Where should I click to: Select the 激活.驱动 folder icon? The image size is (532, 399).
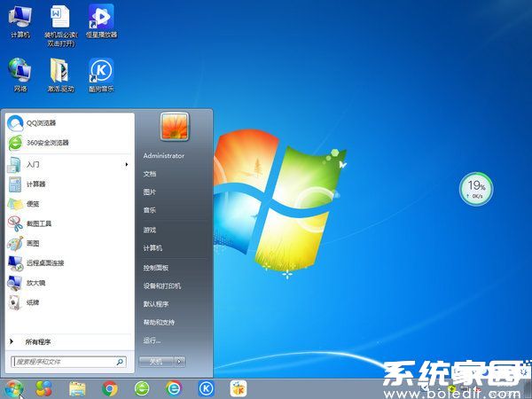pyautogui.click(x=60, y=75)
